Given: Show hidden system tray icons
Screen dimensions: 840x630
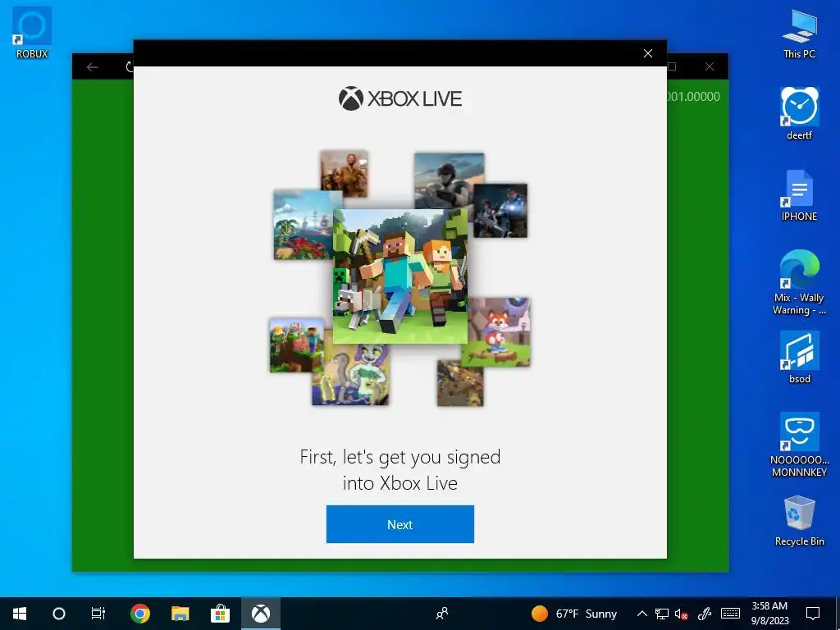Looking at the screenshot, I should pyautogui.click(x=641, y=614).
